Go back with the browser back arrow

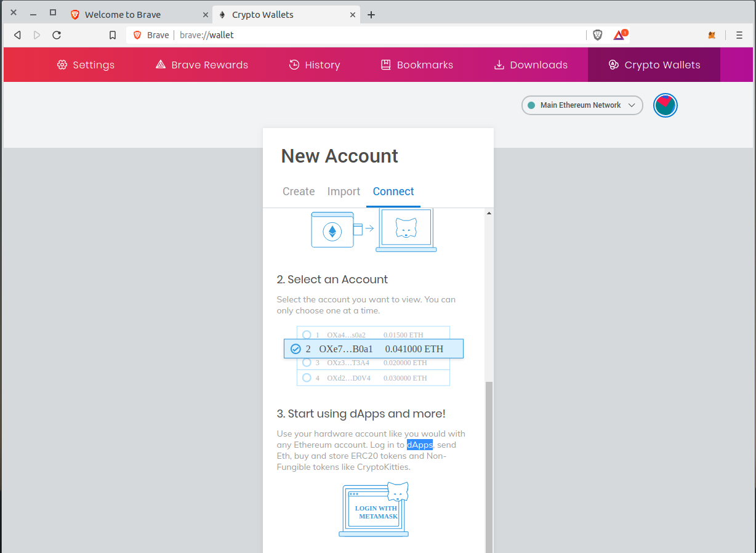pos(17,35)
